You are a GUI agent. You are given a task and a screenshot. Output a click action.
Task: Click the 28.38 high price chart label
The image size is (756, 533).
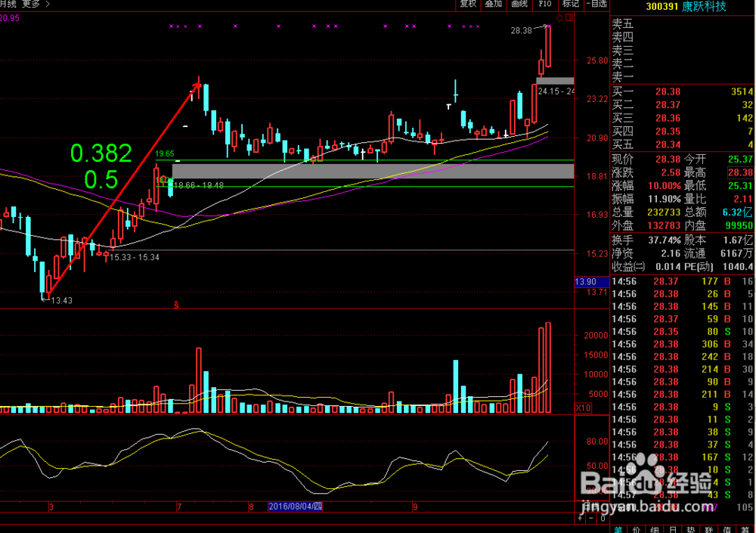pos(521,30)
